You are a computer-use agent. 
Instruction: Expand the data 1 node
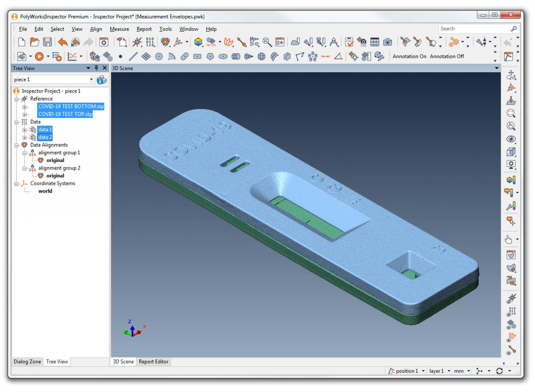24,130
